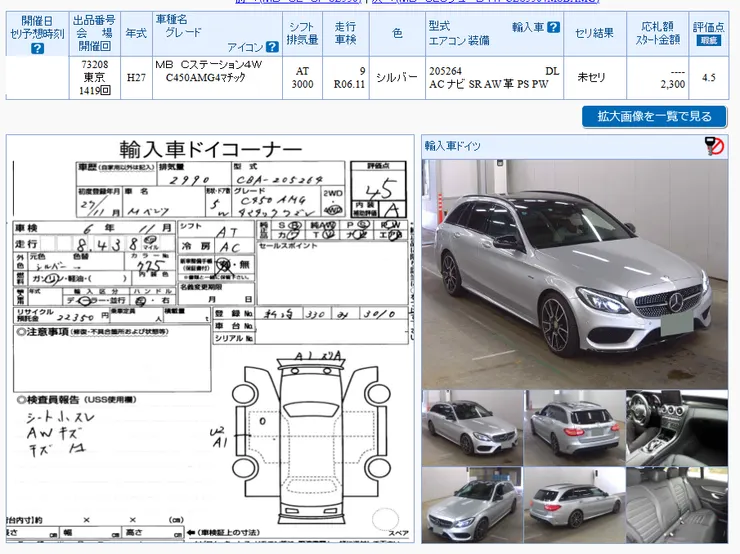Open the front three-quarter thumbnail in the first thumbnail row

tap(472, 428)
